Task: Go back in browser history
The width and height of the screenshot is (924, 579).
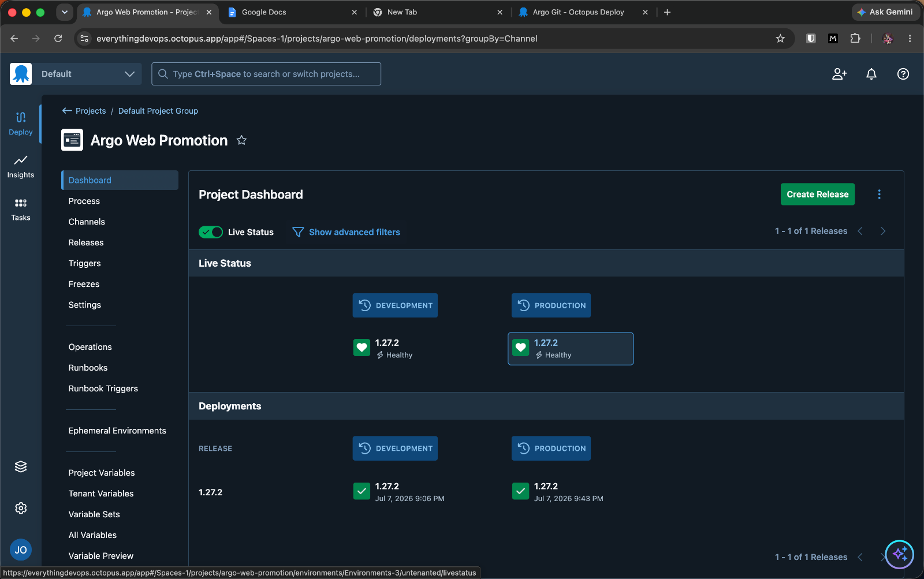Action: (14, 38)
